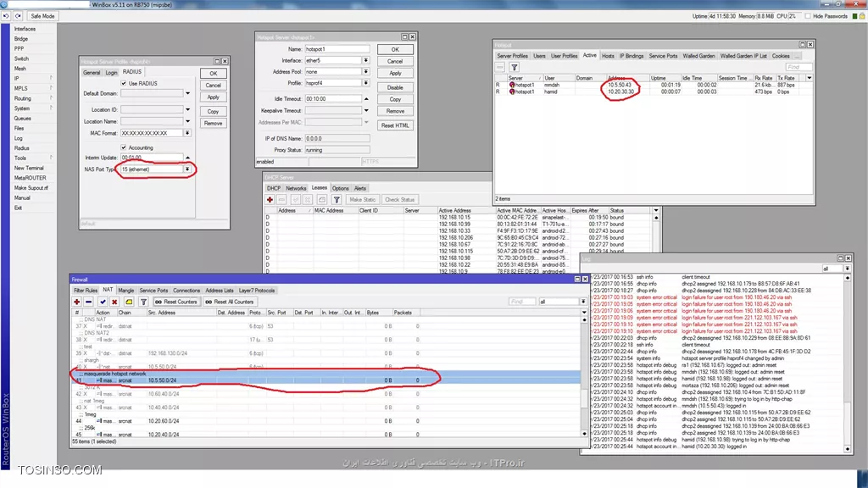Expand the Location Name field arrow
The height and width of the screenshot is (488, 868).
click(x=187, y=121)
